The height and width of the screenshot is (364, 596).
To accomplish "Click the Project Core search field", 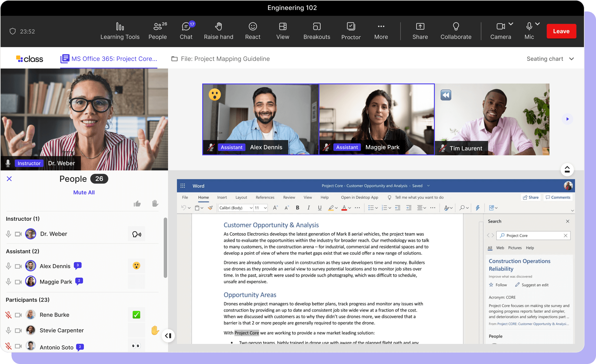I will [x=533, y=235].
